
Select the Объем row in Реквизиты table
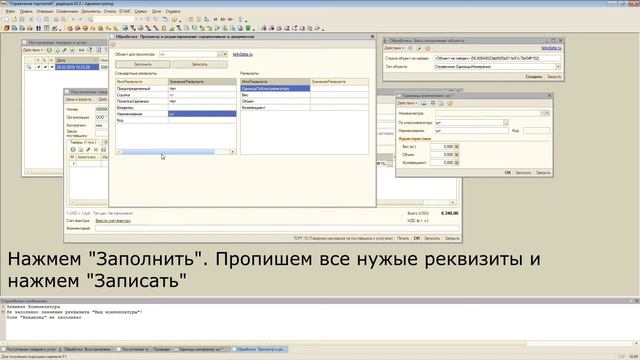(304, 101)
